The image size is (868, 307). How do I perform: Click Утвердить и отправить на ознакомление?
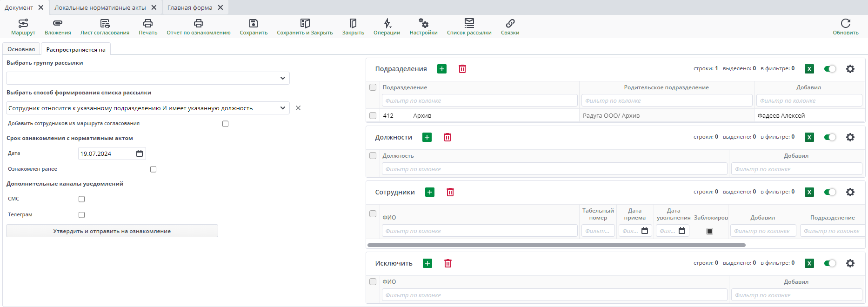[x=112, y=231]
